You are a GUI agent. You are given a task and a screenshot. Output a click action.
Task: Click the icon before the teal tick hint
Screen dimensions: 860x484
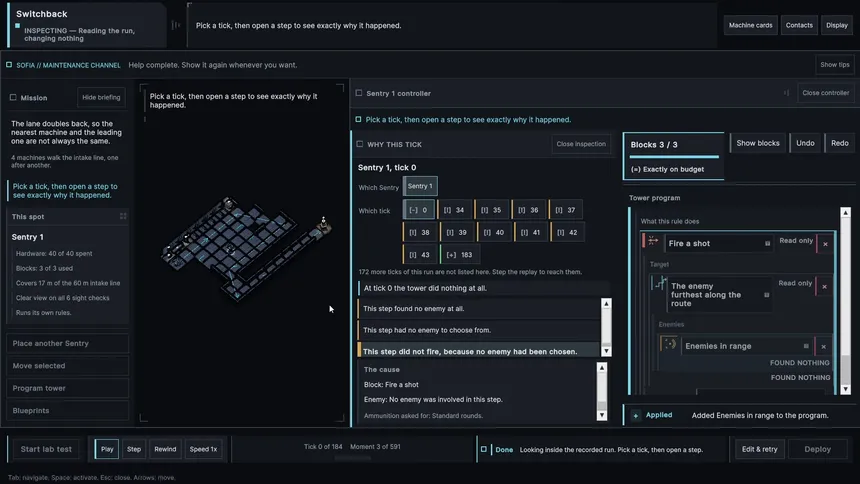[x=358, y=120]
